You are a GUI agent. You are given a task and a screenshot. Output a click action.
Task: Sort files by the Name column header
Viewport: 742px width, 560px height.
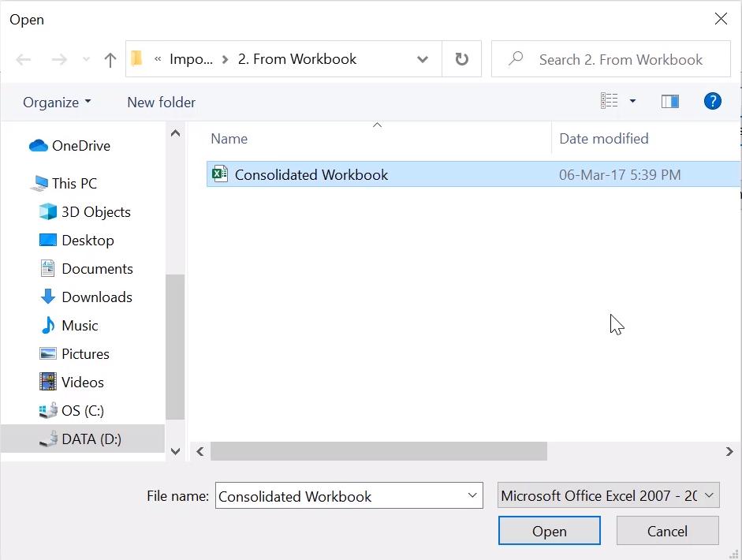coord(229,138)
